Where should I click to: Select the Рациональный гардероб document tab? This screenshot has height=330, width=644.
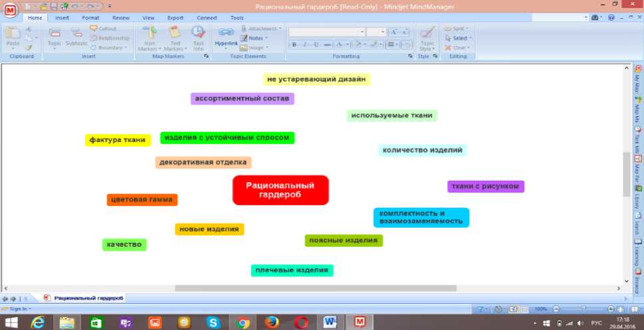(84, 297)
